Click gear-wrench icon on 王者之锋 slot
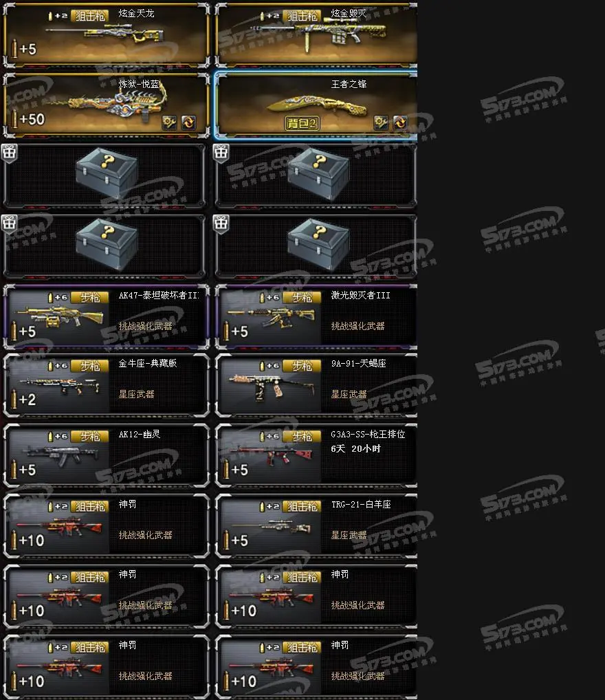The image size is (605, 700). pyautogui.click(x=381, y=122)
